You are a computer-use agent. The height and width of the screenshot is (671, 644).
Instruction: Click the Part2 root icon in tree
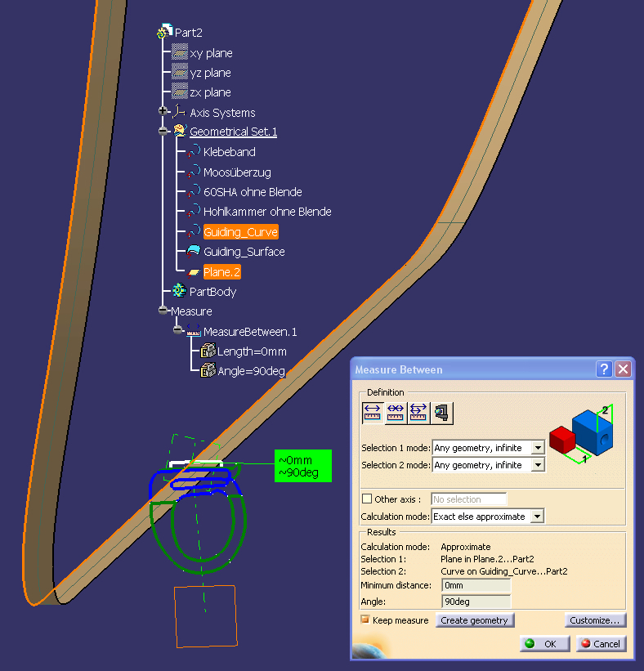[x=165, y=31]
